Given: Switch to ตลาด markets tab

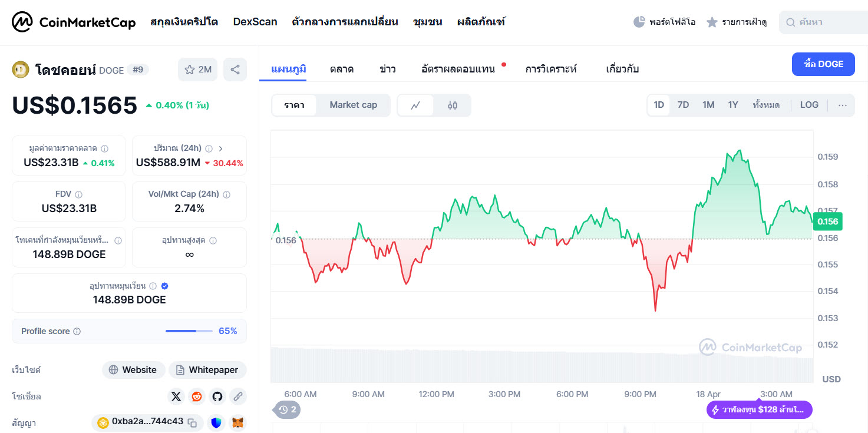Looking at the screenshot, I should [x=342, y=69].
